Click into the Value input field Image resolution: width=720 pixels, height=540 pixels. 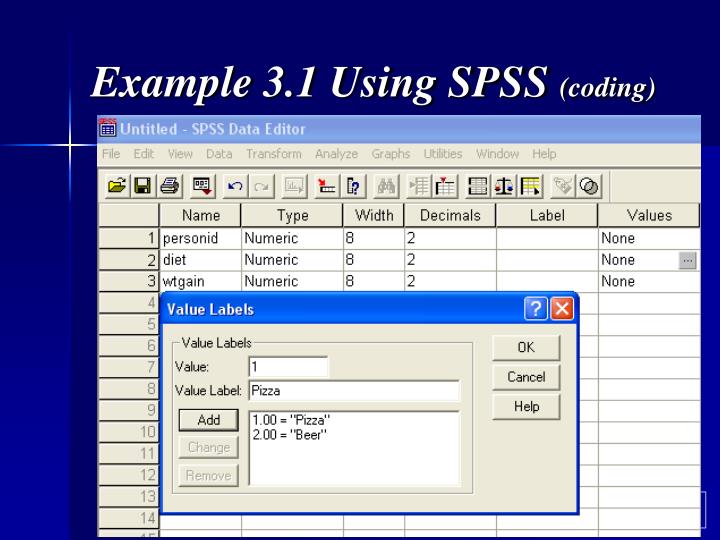[288, 367]
